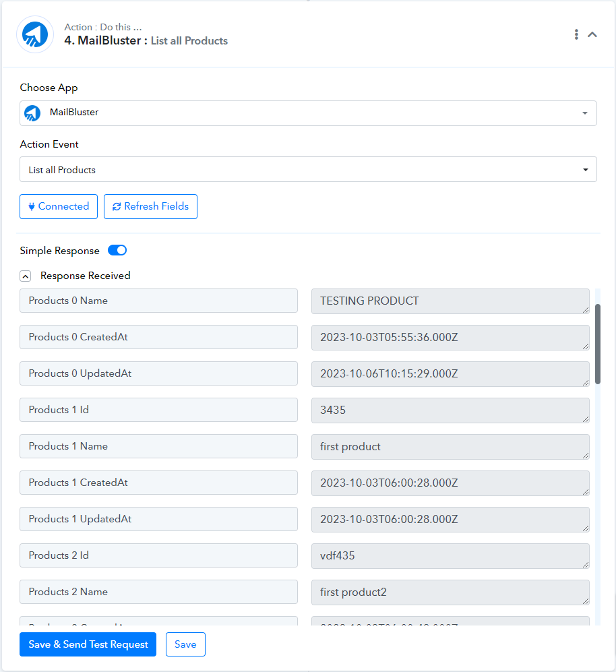Image resolution: width=616 pixels, height=672 pixels.
Task: Click the refresh icon on Refresh Fields
Action: point(116,206)
